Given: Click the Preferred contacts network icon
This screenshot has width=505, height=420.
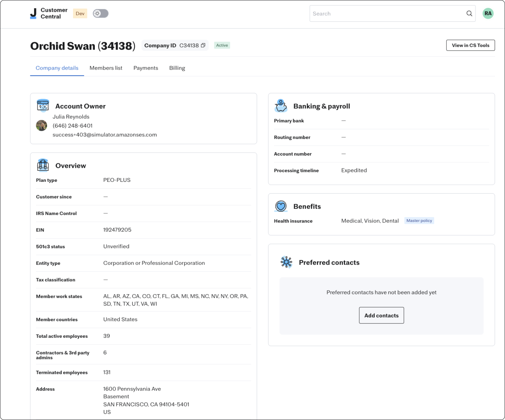Looking at the screenshot, I should [x=287, y=262].
